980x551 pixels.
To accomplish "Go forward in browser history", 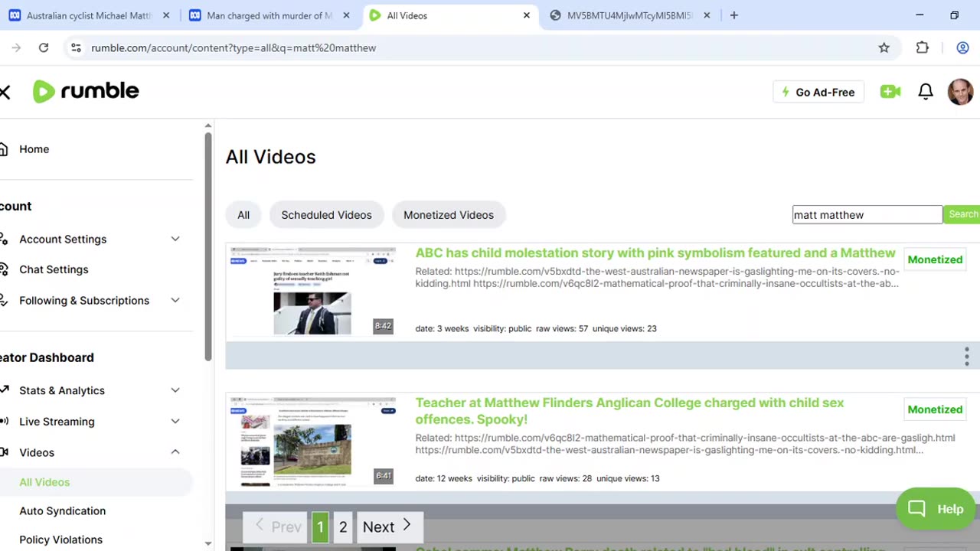I will point(16,47).
